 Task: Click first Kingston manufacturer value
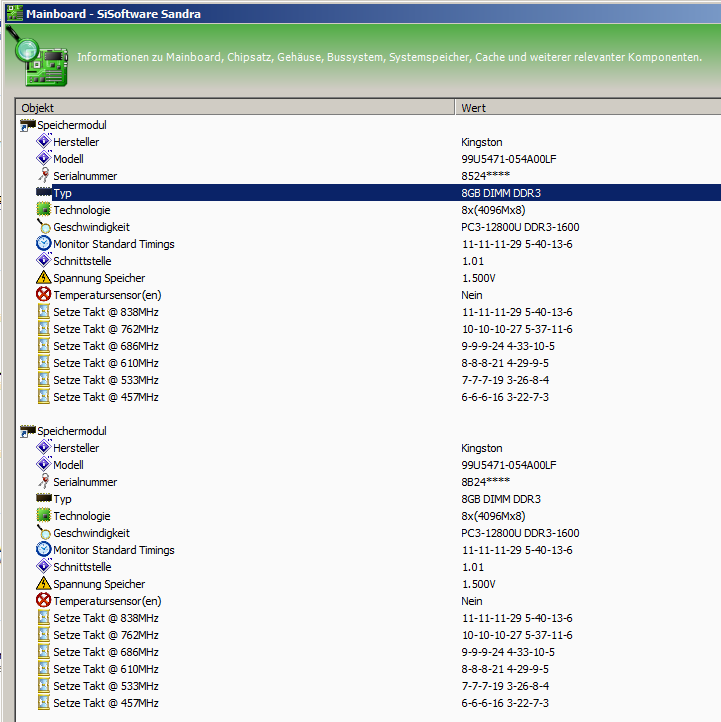[482, 142]
